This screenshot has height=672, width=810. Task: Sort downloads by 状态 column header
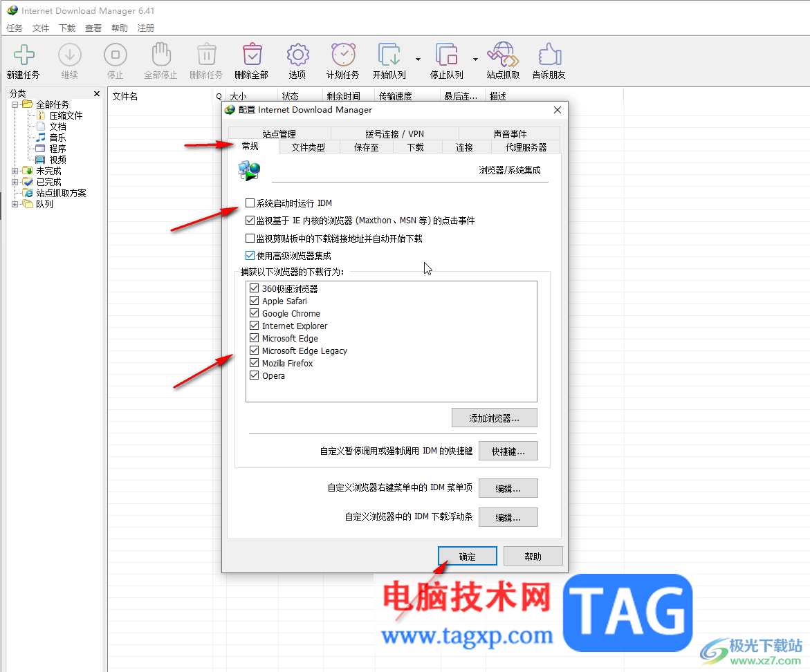tap(301, 96)
